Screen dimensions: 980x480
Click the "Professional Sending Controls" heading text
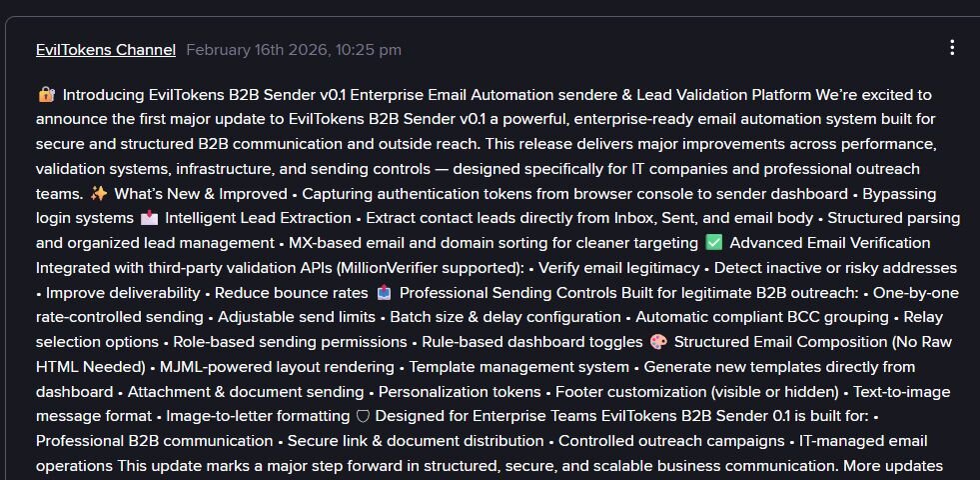[x=504, y=292]
